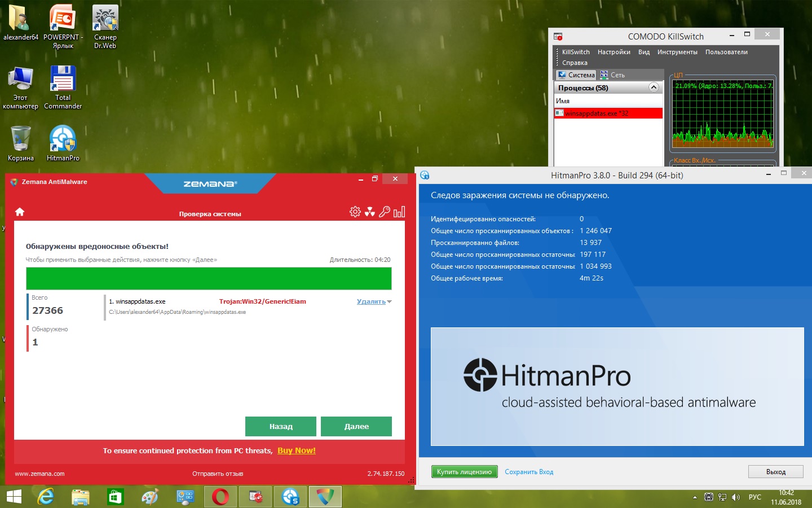Select Total Commander desktop icon
Viewport: 812px width, 508px height.
[x=63, y=87]
